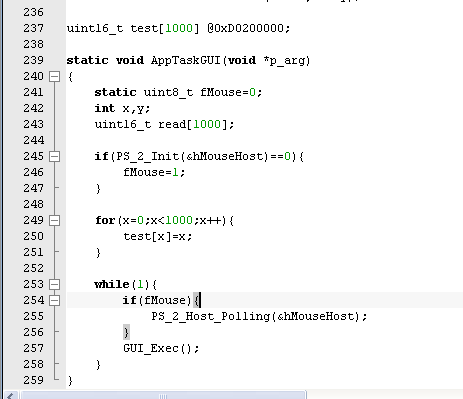Click on the 'while(1){' statement
The height and width of the screenshot is (399, 463).
click(126, 285)
